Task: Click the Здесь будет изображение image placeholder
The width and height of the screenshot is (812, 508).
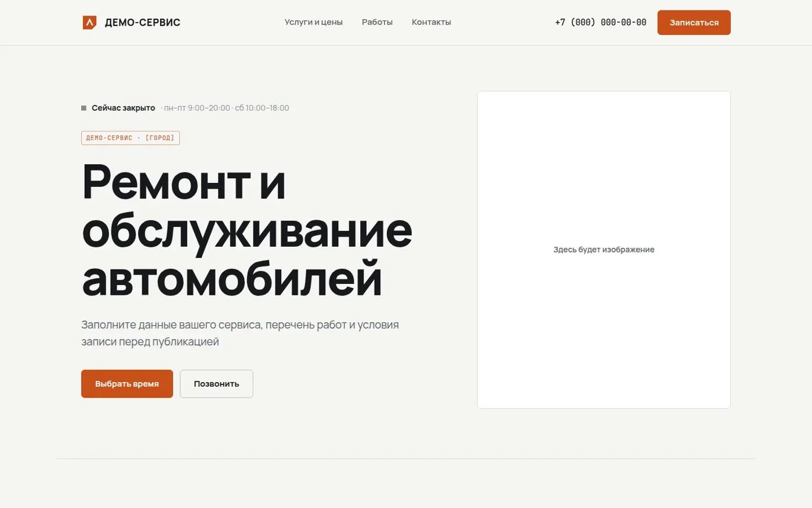Action: tap(604, 250)
